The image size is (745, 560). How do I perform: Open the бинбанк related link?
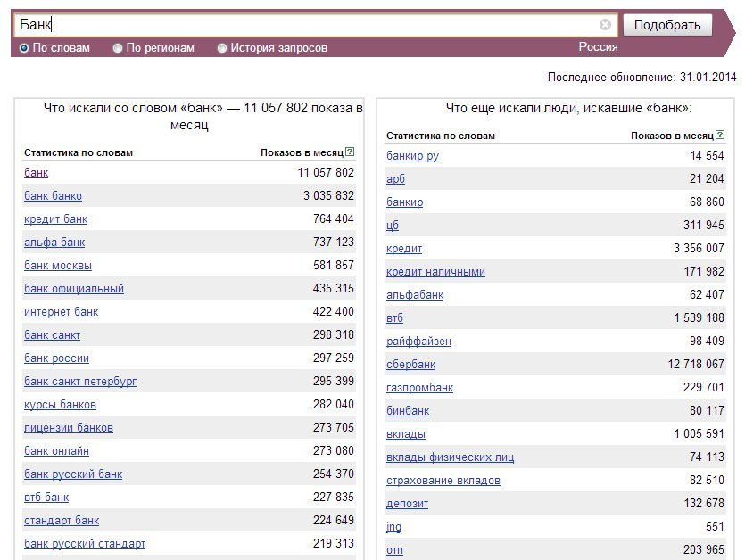coord(408,411)
